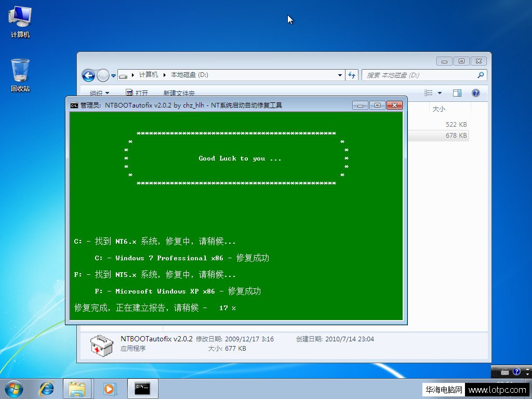The width and height of the screenshot is (532, 399).
Task: Switch to the cmd console taskbar button
Action: (143, 389)
